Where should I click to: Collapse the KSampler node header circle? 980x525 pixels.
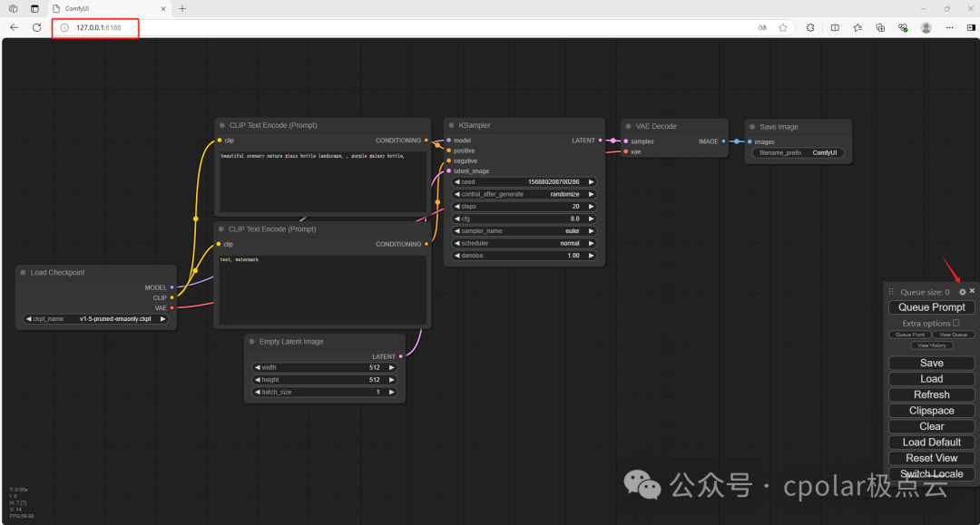[x=451, y=125]
